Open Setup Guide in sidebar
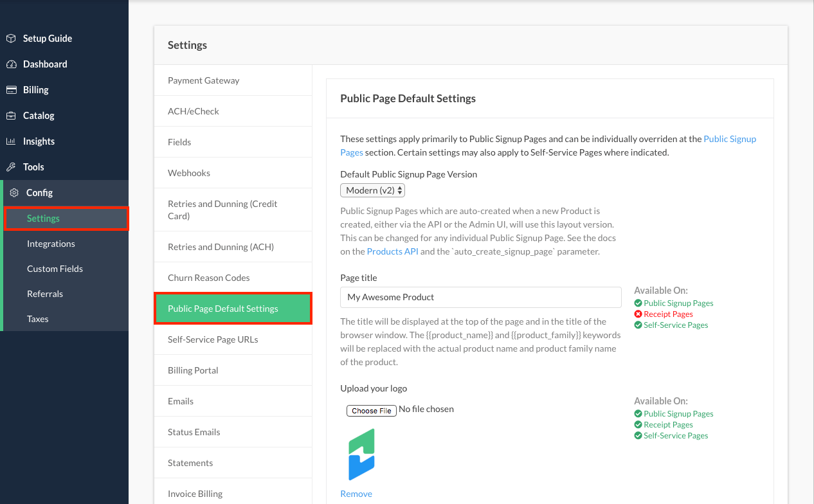The height and width of the screenshot is (504, 814). pos(64,39)
